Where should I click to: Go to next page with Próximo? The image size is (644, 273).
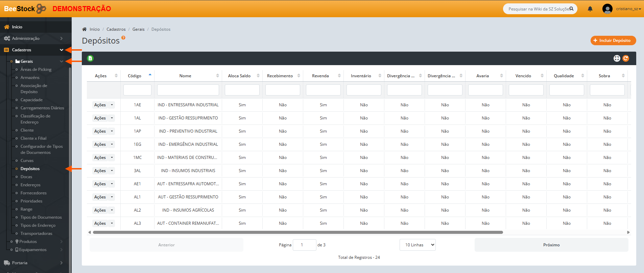[x=551, y=245]
